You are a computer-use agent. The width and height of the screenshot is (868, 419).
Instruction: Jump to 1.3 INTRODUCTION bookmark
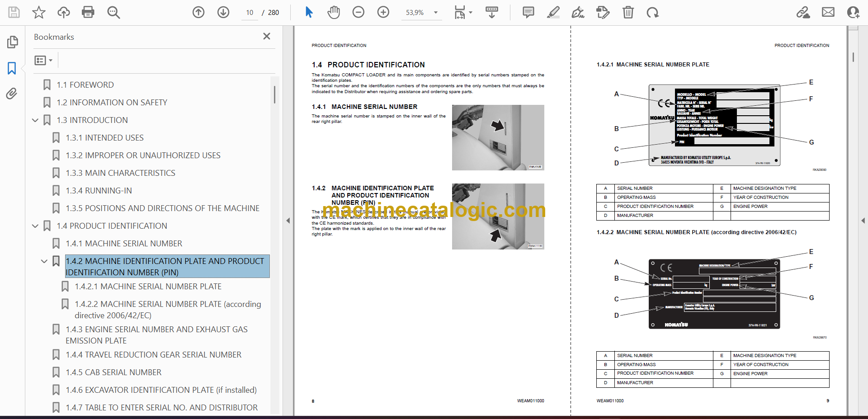point(92,120)
